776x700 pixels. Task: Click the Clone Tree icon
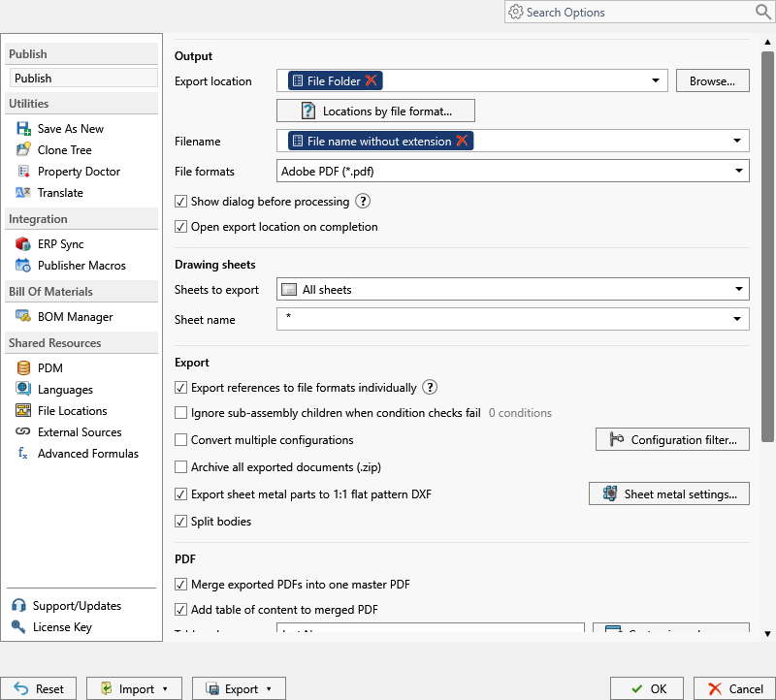pos(23,150)
